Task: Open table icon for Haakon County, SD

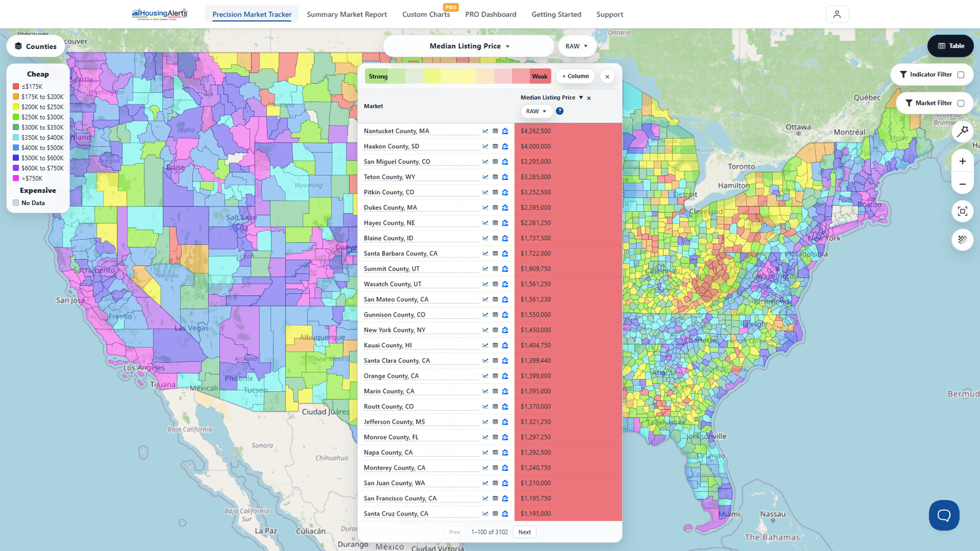Action: tap(496, 146)
